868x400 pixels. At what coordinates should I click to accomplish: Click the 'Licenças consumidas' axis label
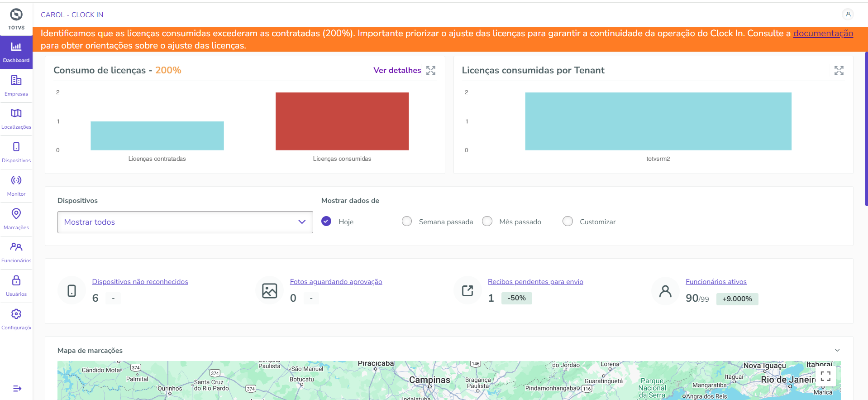[342, 159]
